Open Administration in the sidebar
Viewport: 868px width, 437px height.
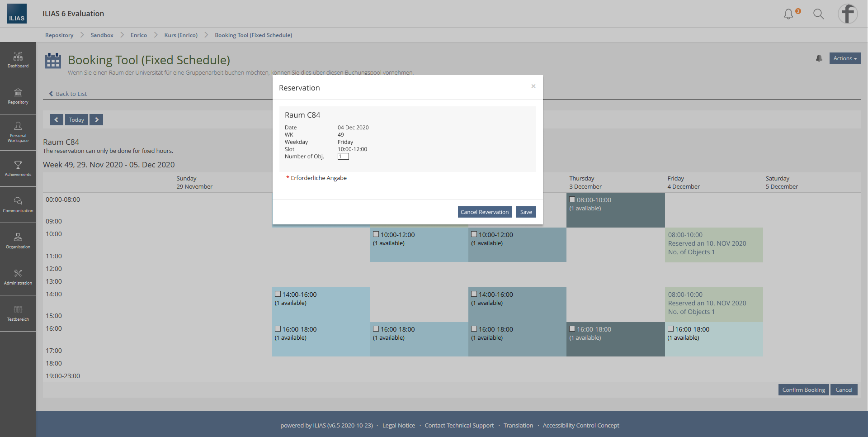click(x=18, y=277)
